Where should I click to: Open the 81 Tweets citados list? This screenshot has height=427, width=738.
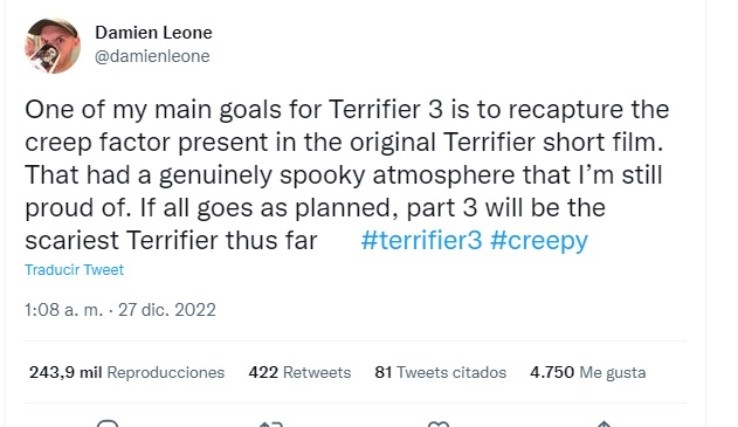pyautogui.click(x=440, y=372)
